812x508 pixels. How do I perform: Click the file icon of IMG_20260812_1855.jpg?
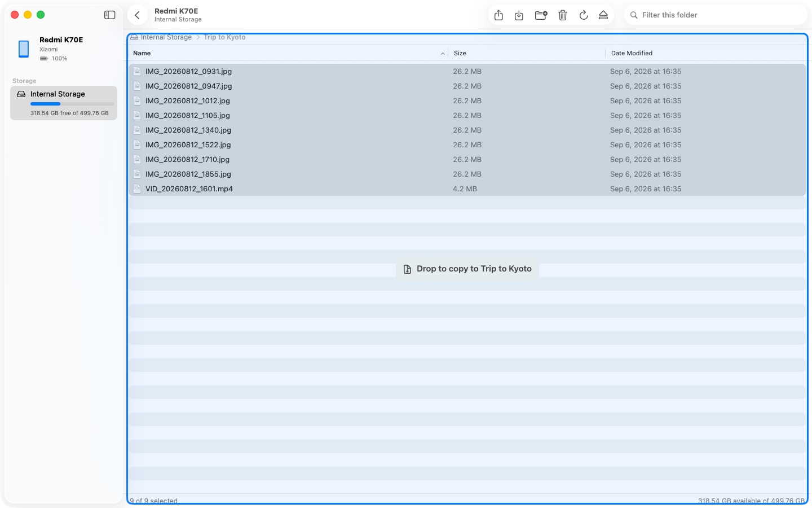pyautogui.click(x=137, y=174)
